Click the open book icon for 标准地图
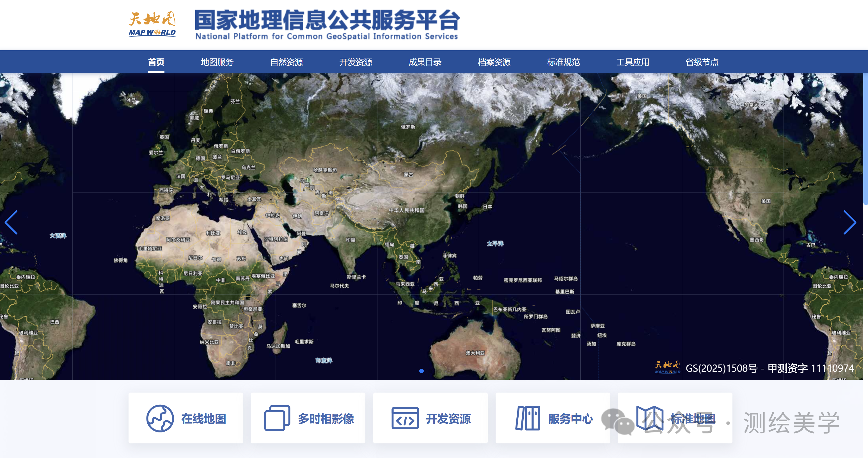The width and height of the screenshot is (868, 458). [649, 418]
